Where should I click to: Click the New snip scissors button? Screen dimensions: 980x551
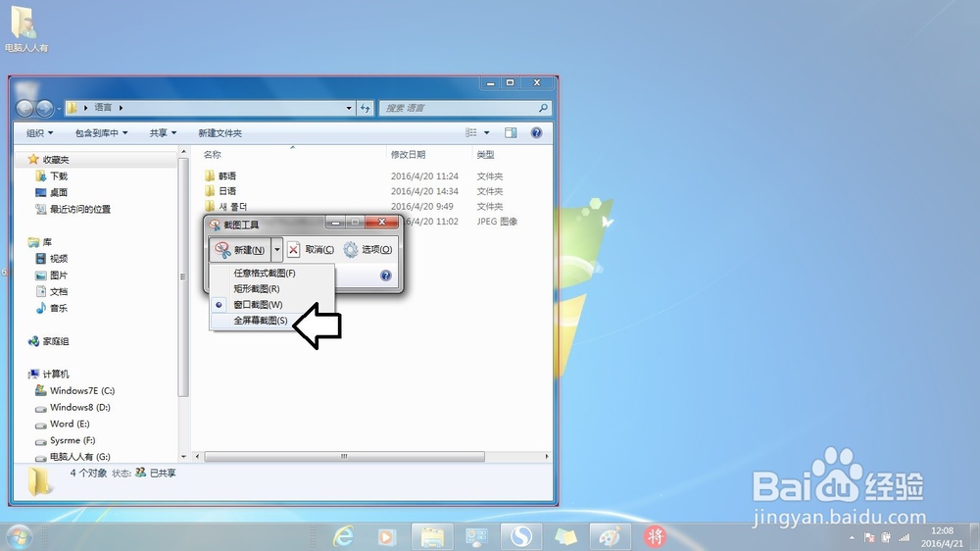pyautogui.click(x=240, y=250)
